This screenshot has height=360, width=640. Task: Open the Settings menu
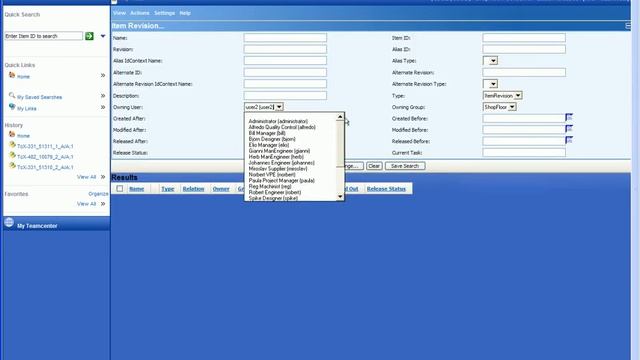[x=164, y=13]
